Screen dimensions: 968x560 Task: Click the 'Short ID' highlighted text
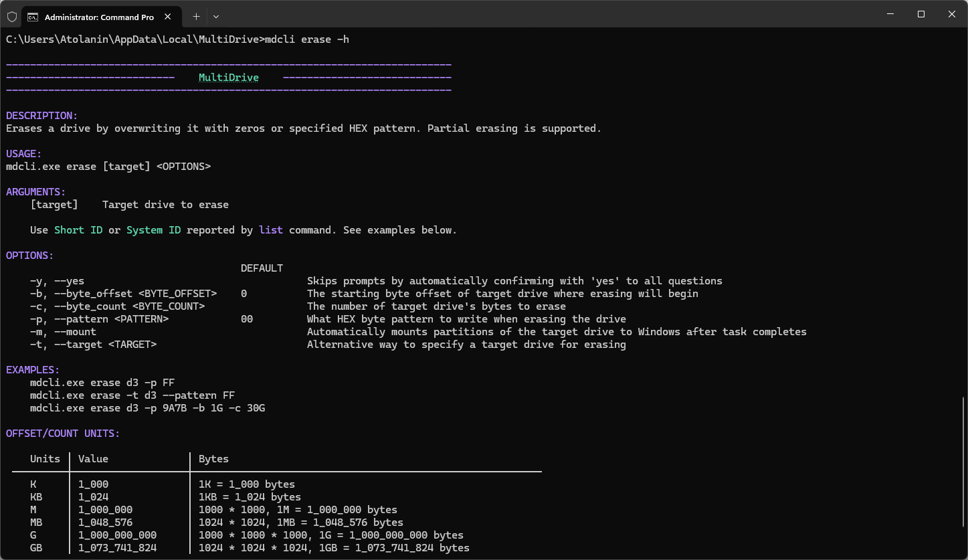(x=78, y=229)
